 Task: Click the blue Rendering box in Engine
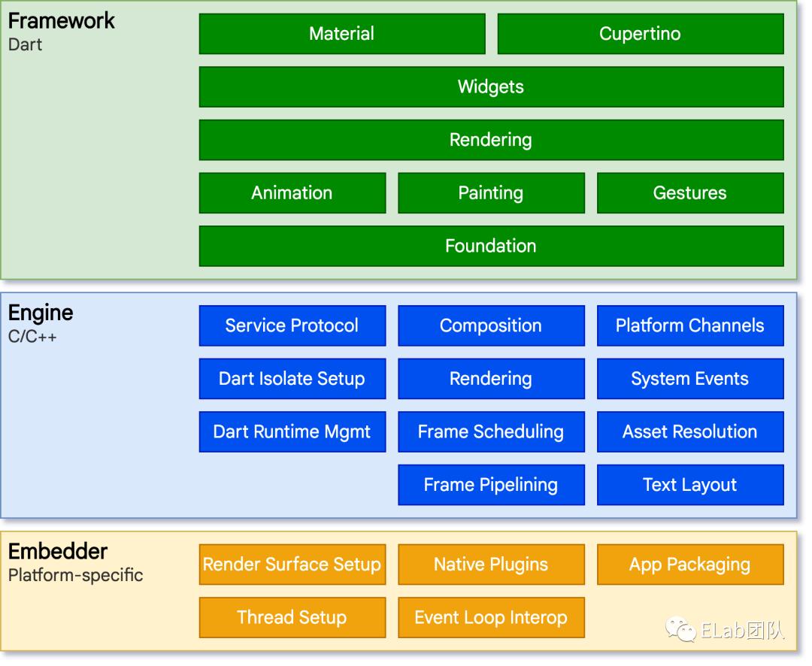491,378
